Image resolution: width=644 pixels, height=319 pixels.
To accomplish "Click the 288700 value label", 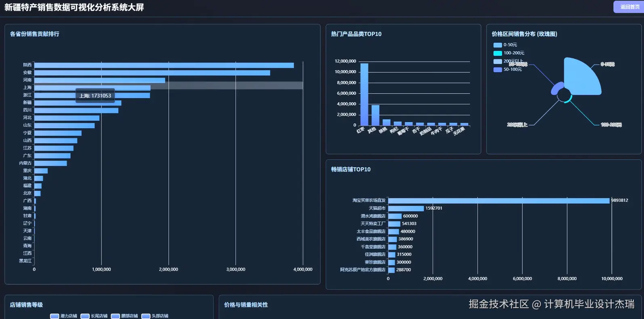I will click(x=404, y=270).
